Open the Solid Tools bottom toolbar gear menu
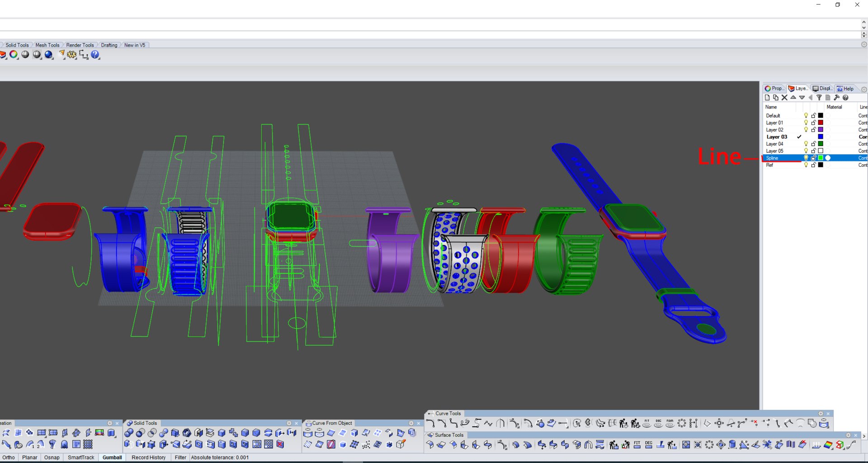 click(x=289, y=423)
